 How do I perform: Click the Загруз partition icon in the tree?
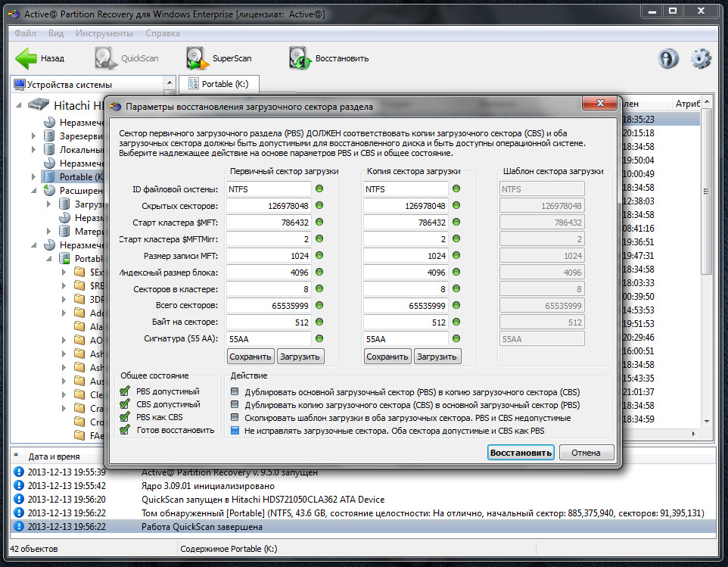coord(64,204)
